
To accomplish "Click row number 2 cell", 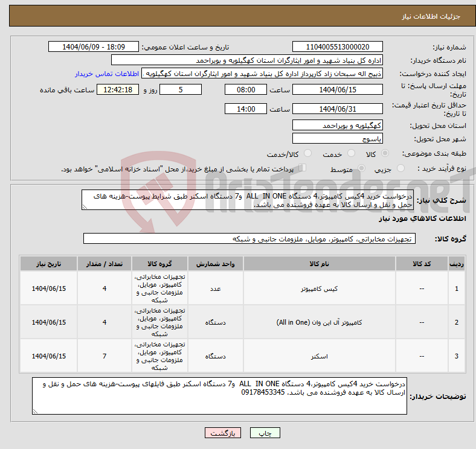I will (x=457, y=322).
